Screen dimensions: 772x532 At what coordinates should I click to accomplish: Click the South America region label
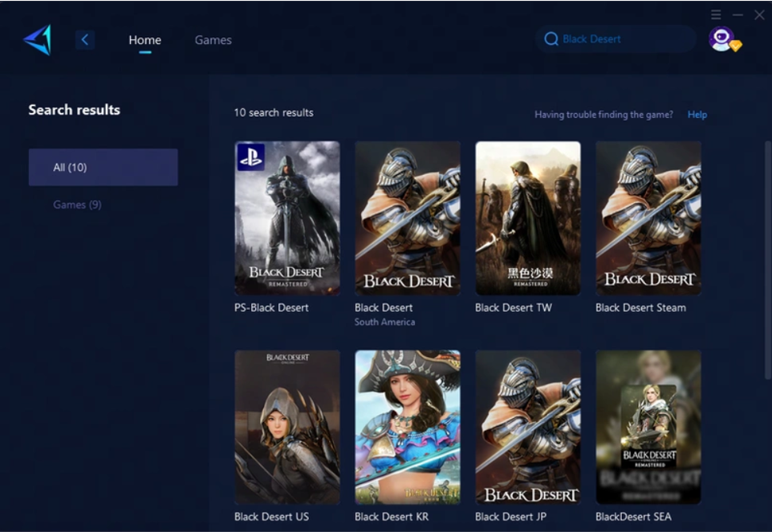pyautogui.click(x=384, y=323)
